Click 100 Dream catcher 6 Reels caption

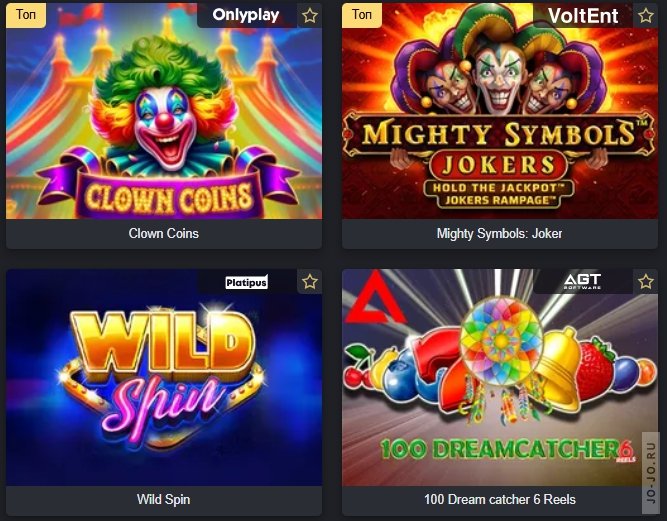pos(500,499)
